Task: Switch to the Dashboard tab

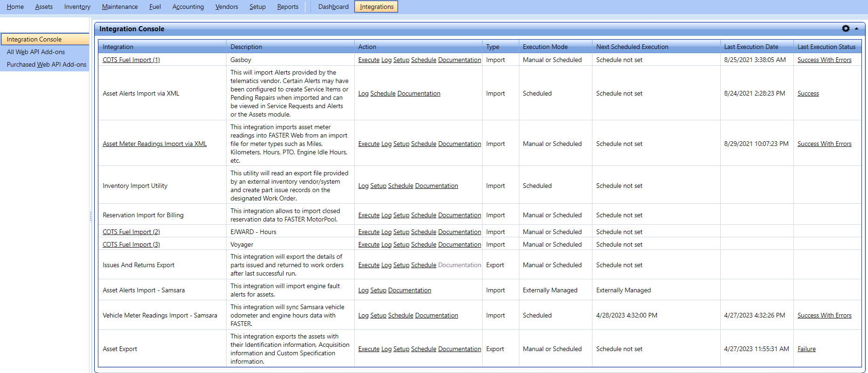Action: [x=333, y=7]
